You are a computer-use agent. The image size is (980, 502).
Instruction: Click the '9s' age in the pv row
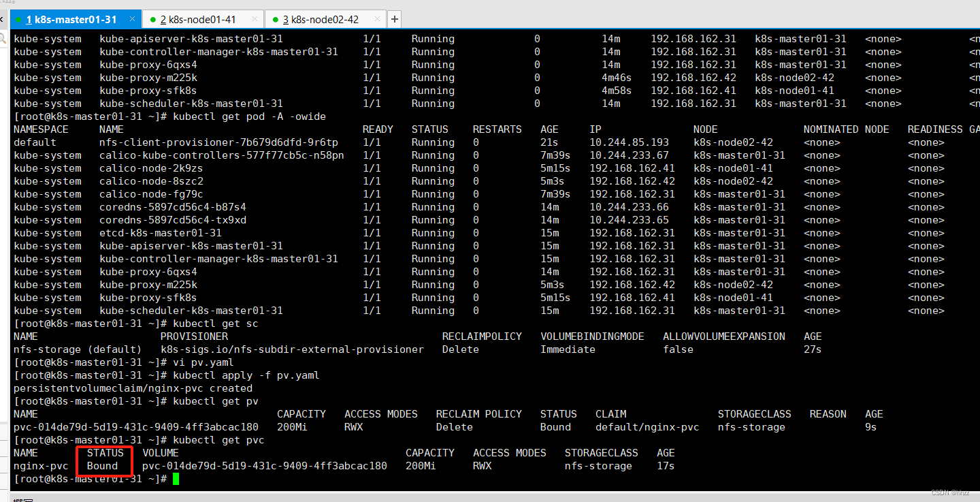871,427
